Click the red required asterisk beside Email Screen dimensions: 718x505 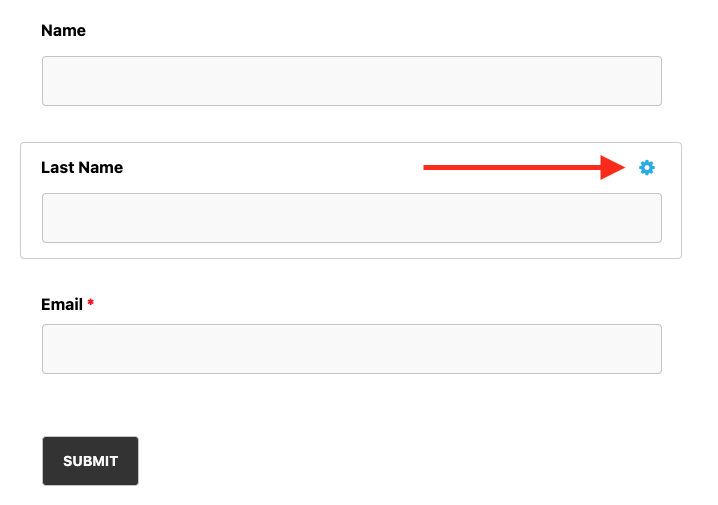91,303
